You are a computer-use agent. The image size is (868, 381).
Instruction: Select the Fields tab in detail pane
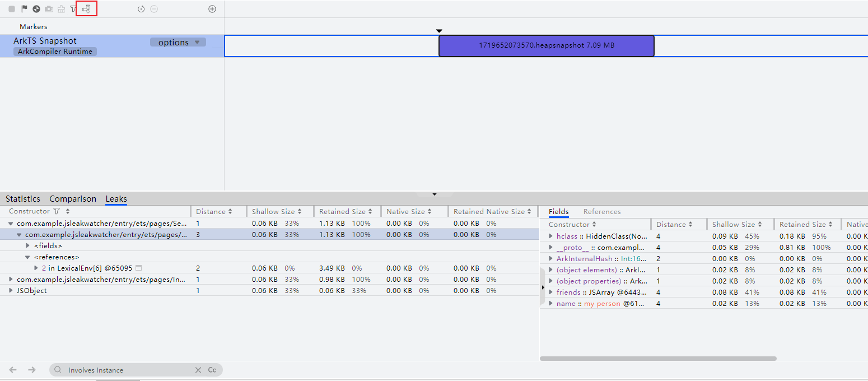coord(559,211)
